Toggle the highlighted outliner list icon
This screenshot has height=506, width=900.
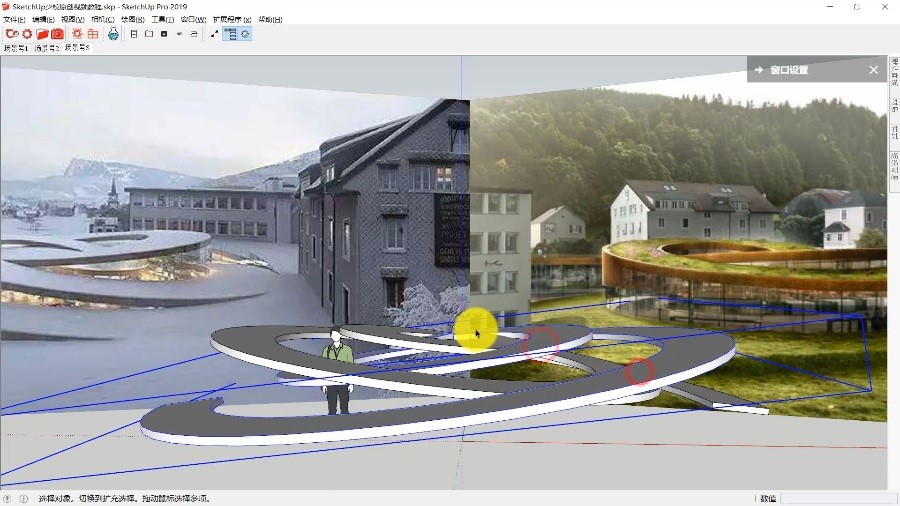tap(230, 34)
